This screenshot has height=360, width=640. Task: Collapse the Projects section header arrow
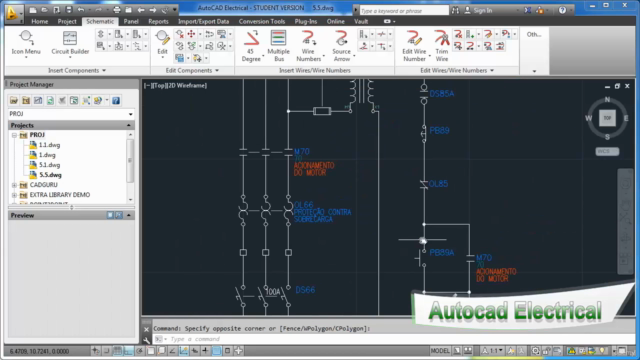pos(129,125)
